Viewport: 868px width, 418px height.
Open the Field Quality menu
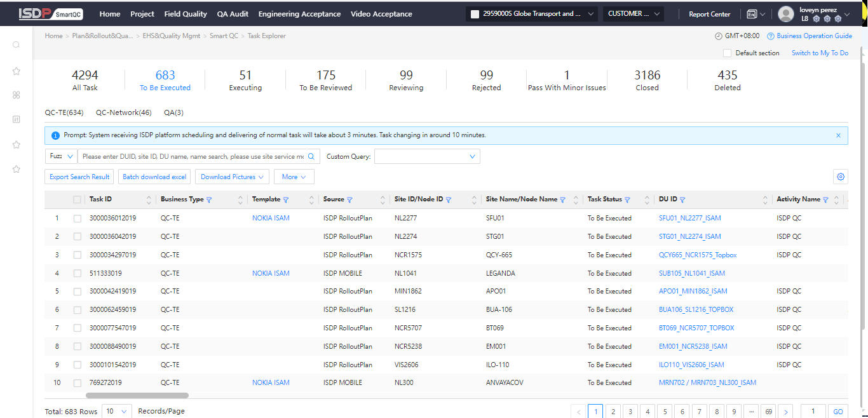click(186, 14)
